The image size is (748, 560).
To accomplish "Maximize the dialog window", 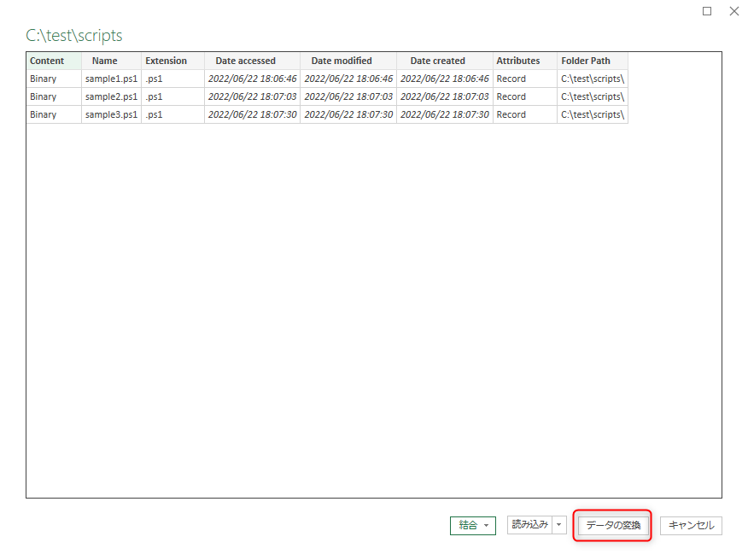I will click(x=707, y=11).
